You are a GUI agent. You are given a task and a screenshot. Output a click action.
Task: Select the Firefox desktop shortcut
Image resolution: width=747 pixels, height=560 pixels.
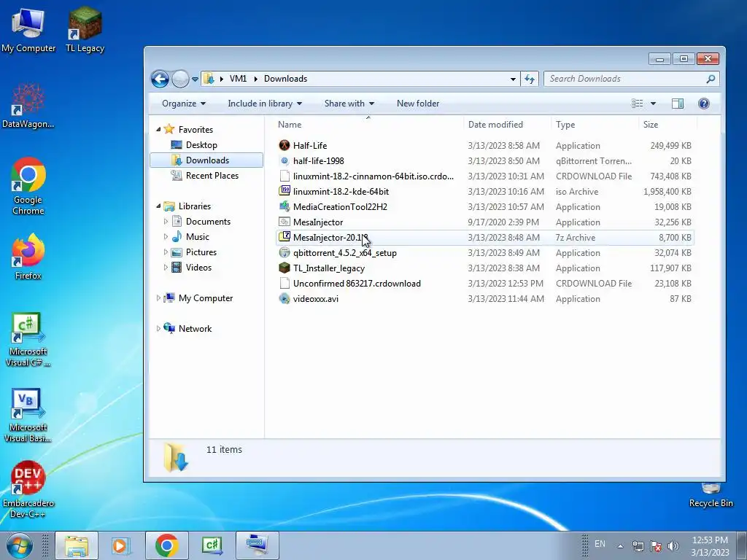point(28,256)
